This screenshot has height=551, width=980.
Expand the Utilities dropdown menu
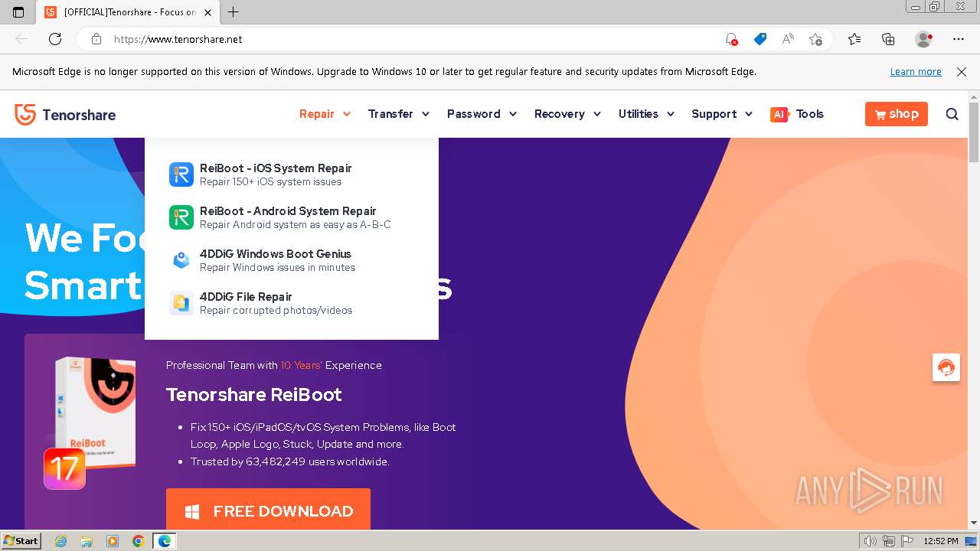pyautogui.click(x=646, y=114)
